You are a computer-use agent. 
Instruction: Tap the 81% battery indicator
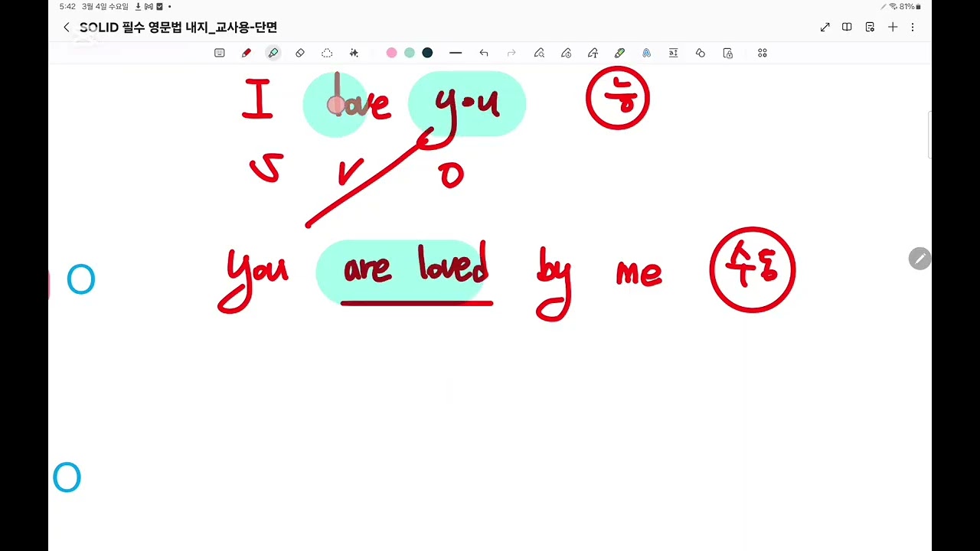[x=910, y=6]
